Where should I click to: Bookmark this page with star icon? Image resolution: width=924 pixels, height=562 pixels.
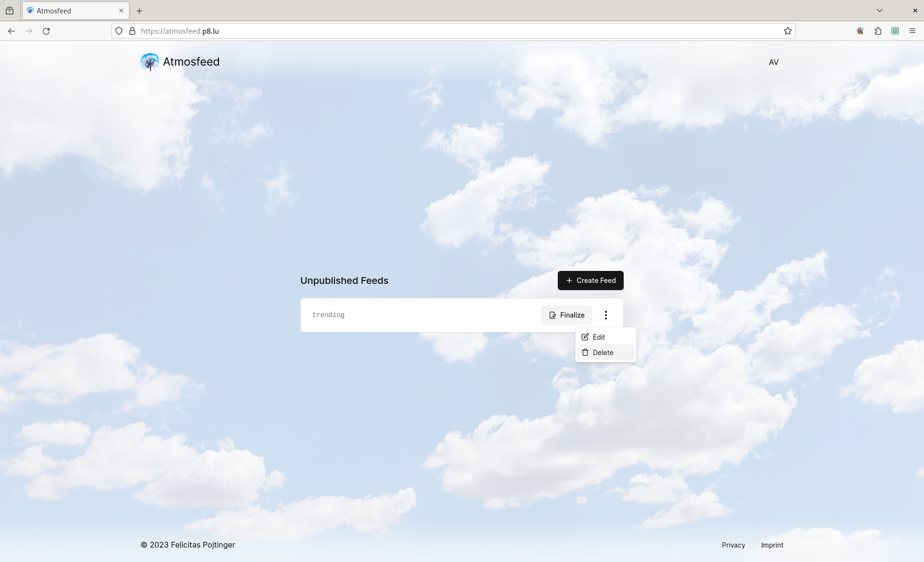tap(787, 31)
